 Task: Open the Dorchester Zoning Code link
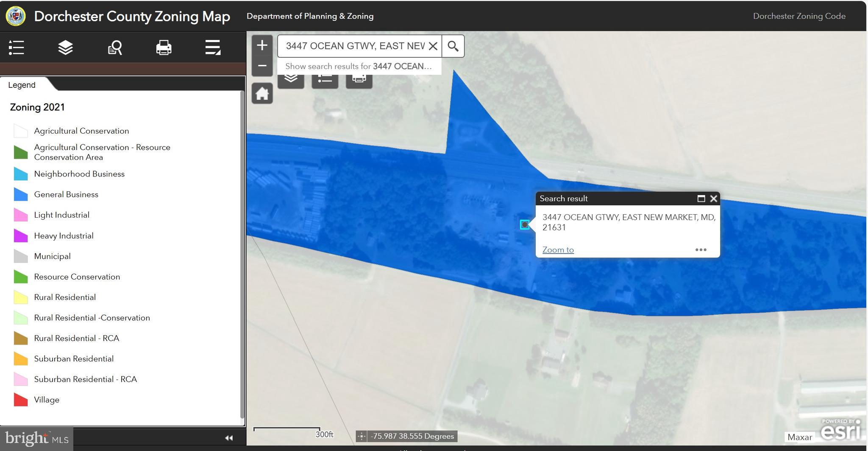[x=799, y=16]
